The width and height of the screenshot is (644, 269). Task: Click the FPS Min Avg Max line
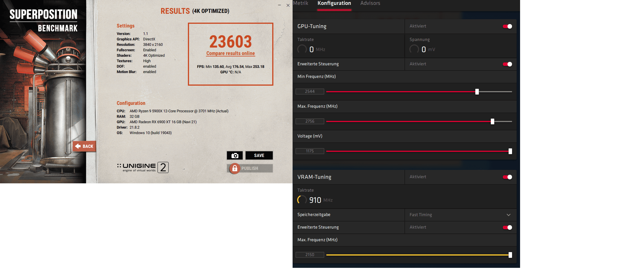tap(231, 67)
